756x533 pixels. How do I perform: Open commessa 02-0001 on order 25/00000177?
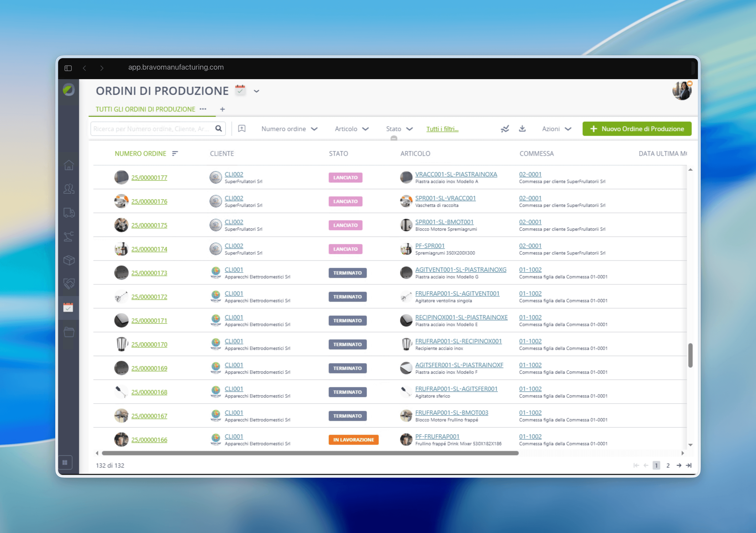[530, 174]
